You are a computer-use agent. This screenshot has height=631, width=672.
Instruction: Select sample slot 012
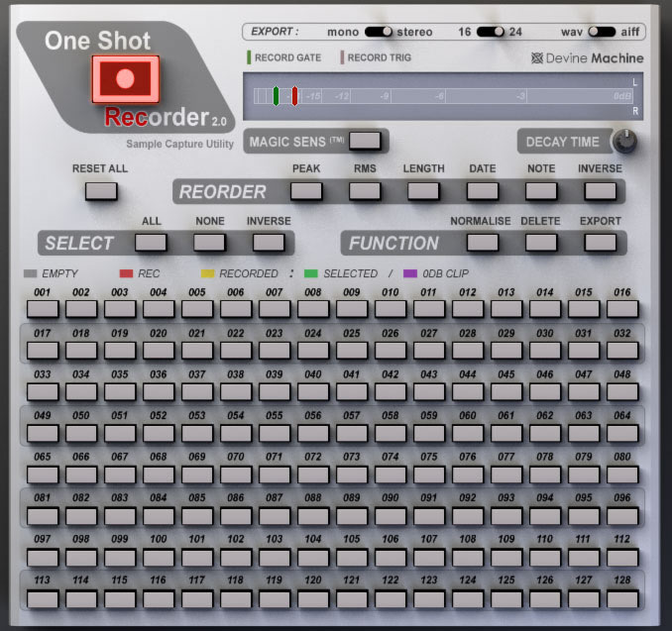(x=468, y=309)
